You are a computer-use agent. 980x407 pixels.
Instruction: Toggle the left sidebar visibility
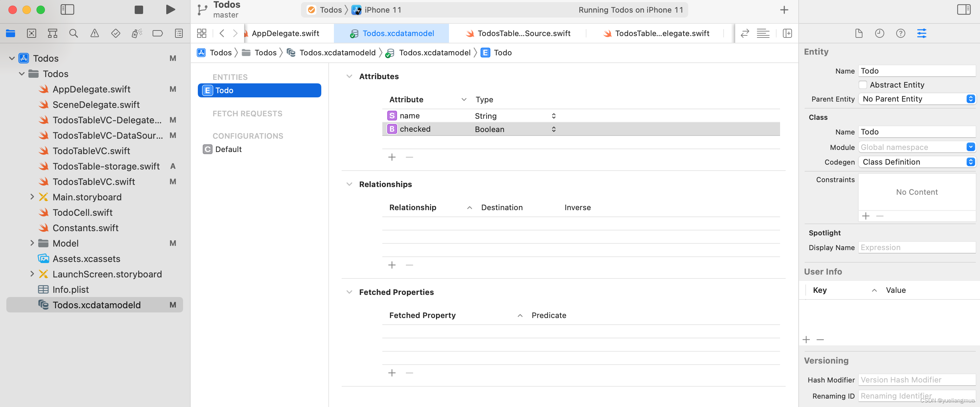[67, 10]
